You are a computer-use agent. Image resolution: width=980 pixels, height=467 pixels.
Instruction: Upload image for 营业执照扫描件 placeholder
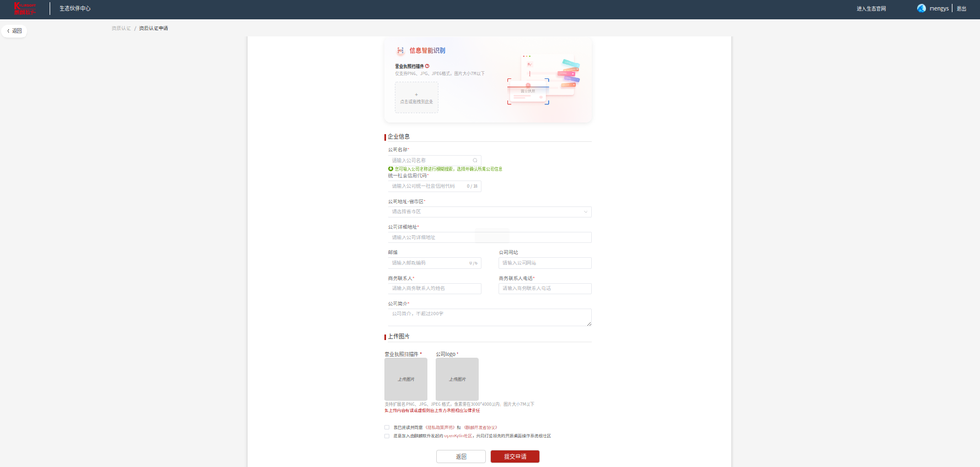[405, 379]
